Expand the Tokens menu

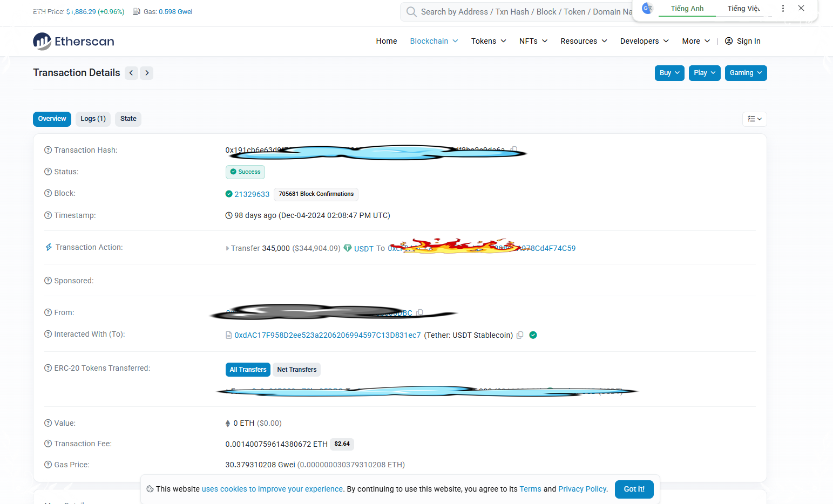[x=489, y=41]
